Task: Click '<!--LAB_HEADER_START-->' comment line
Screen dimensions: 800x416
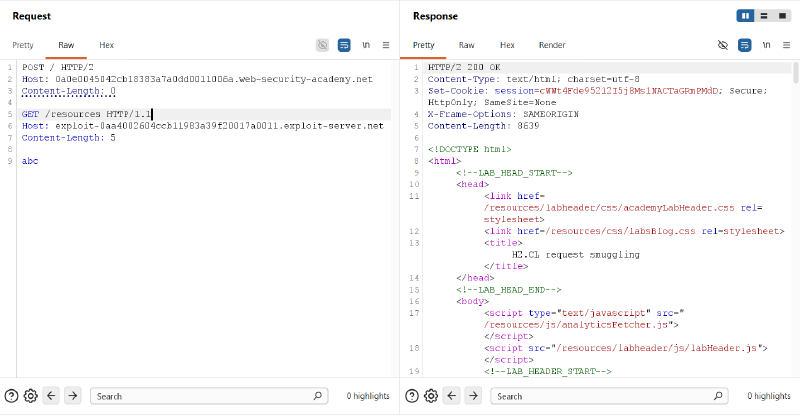Action: click(x=547, y=371)
